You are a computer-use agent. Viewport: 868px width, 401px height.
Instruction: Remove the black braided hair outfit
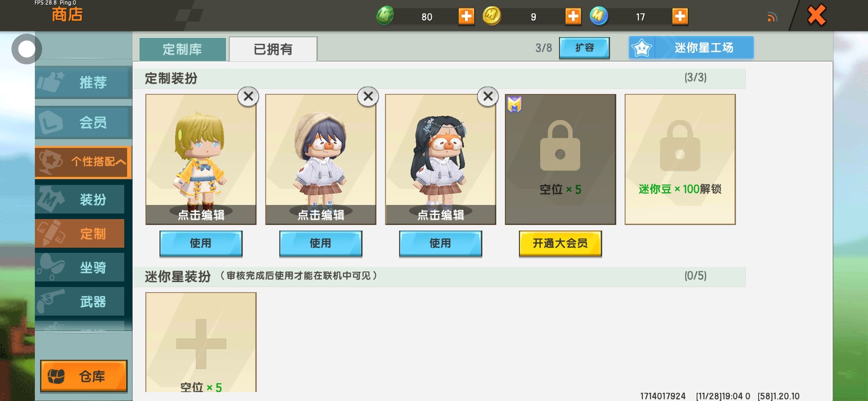(488, 97)
